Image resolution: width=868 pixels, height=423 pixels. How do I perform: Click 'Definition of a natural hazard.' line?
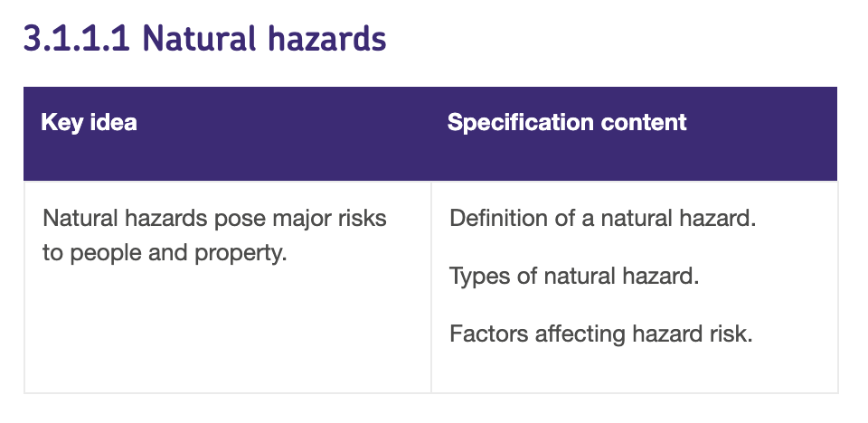(602, 218)
